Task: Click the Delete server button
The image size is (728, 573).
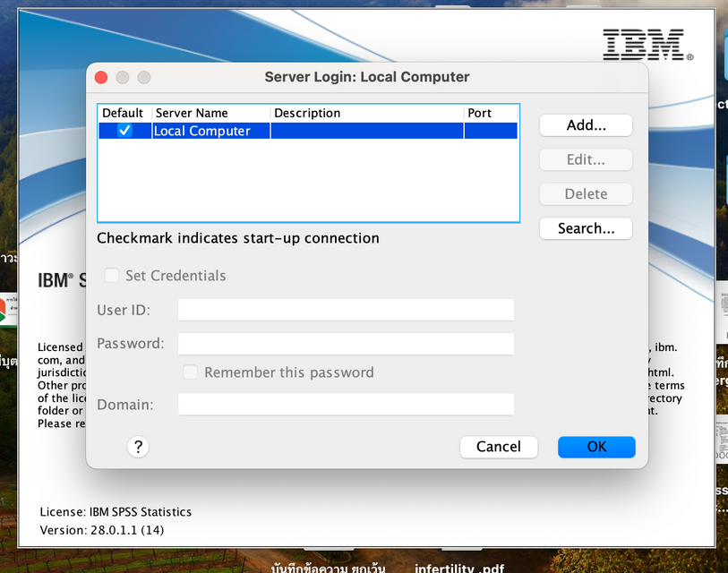Action: (x=586, y=194)
